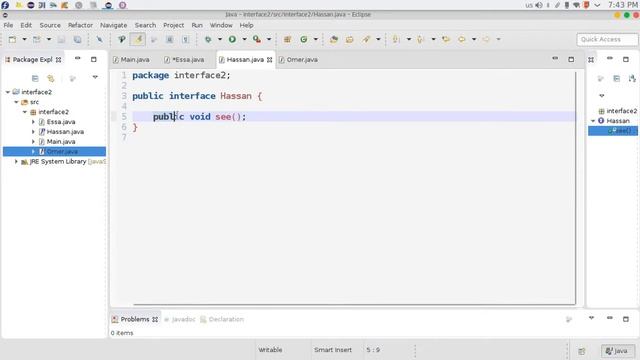Image resolution: width=640 pixels, height=360 pixels.
Task: Open the Search icon dropdown arrow
Action: pos(378,39)
